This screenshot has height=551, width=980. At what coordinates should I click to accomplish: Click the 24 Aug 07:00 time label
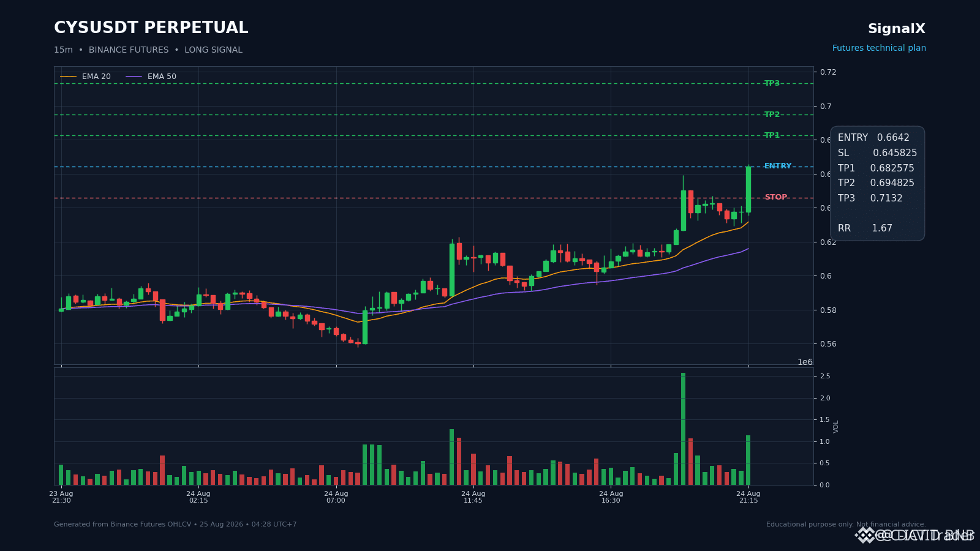(336, 497)
